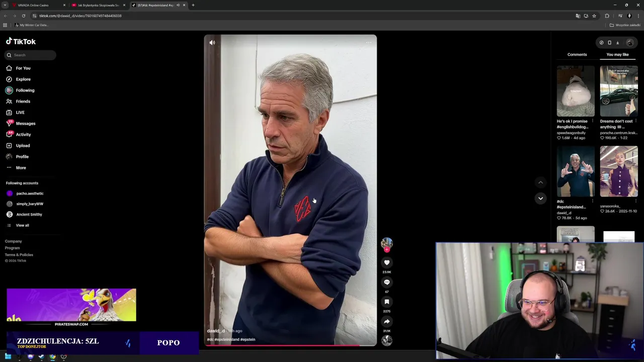This screenshot has height=362, width=644.
Task: Open the English bulldog video thumbnail
Action: (576, 91)
